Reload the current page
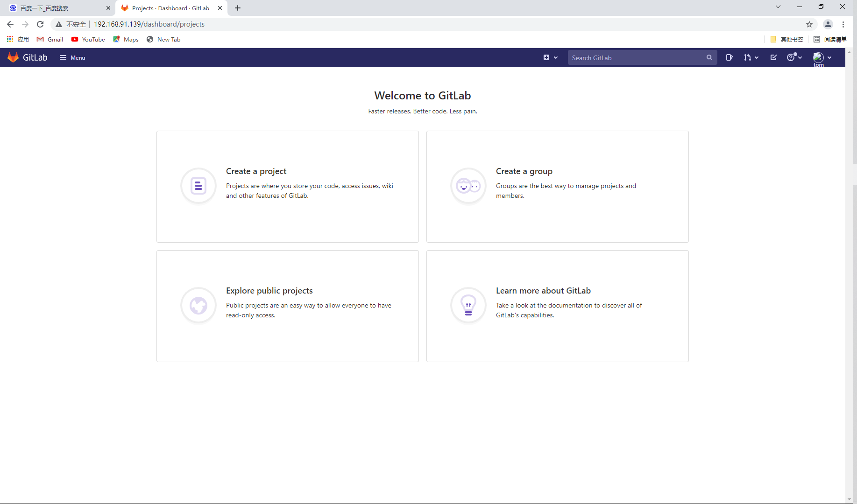857x504 pixels. 40,24
